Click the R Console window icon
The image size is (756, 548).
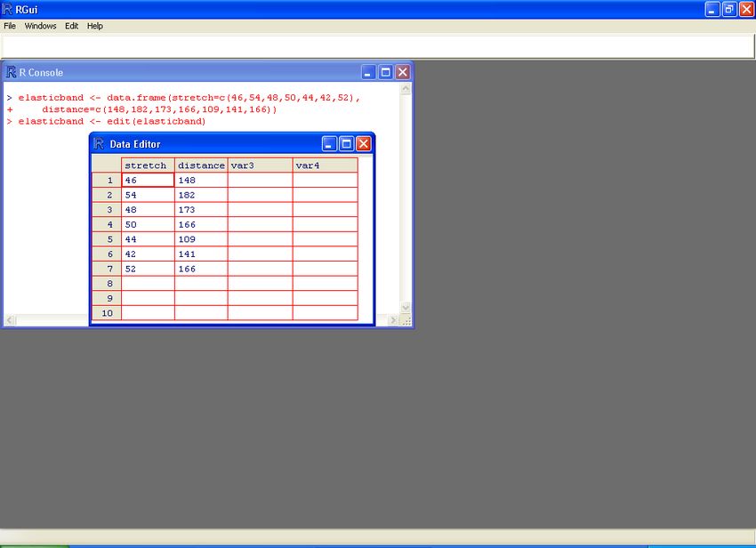[x=11, y=72]
